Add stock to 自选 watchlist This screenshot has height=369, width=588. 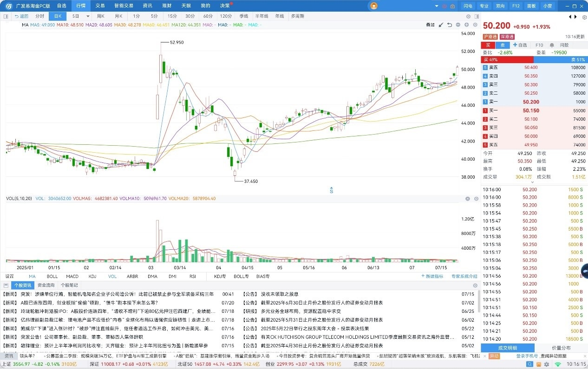520,45
